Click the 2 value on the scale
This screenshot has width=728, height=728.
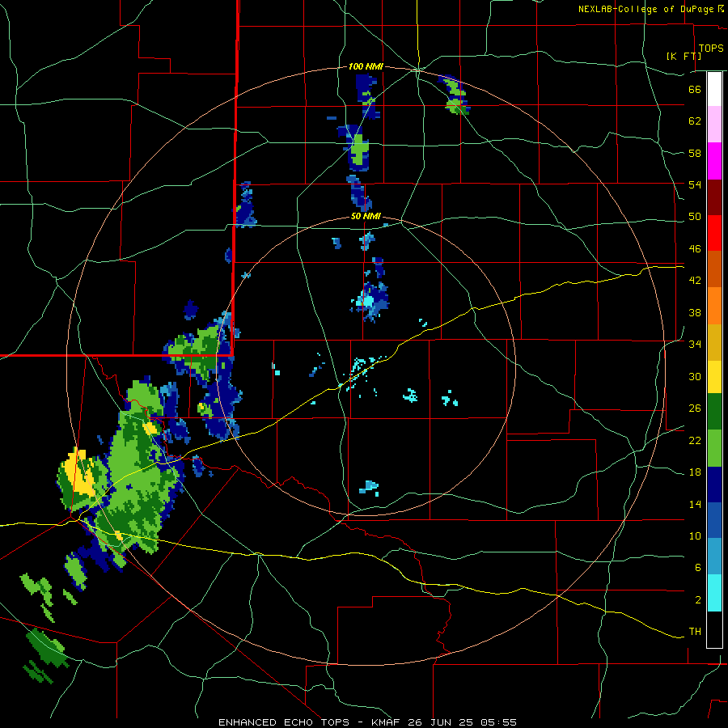click(697, 600)
